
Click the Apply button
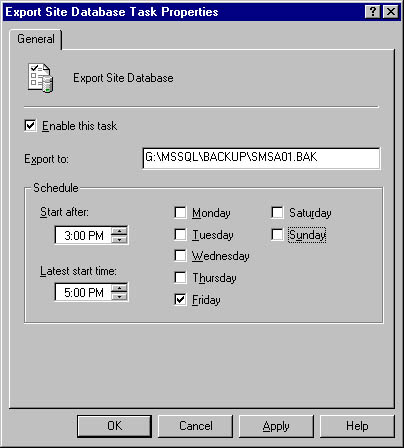[276, 426]
